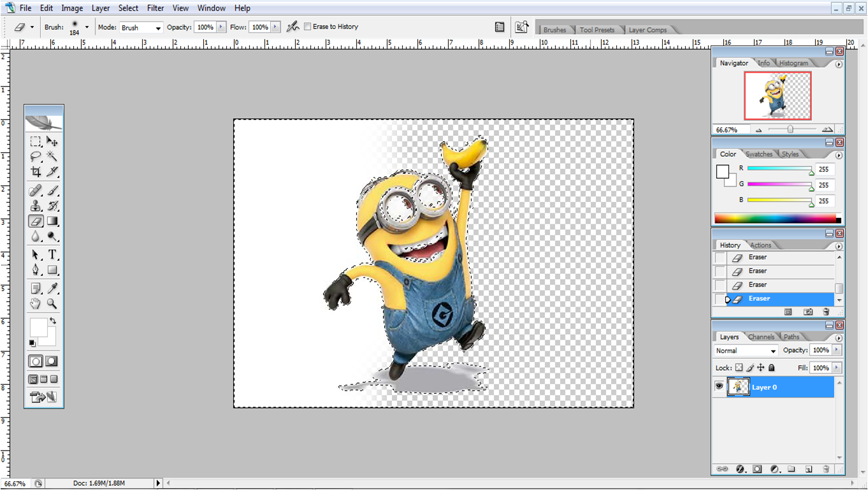Select the Blur tool
Image resolution: width=868 pixels, height=490 pixels.
(x=36, y=236)
